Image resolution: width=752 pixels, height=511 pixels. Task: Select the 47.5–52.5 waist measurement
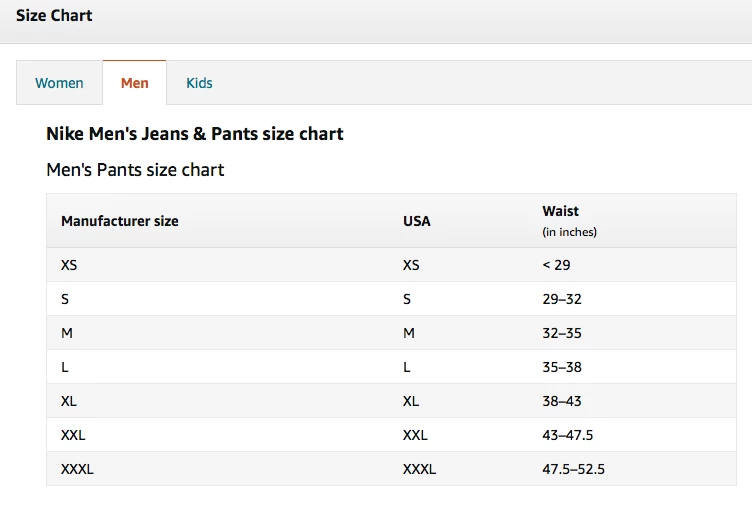(x=573, y=469)
